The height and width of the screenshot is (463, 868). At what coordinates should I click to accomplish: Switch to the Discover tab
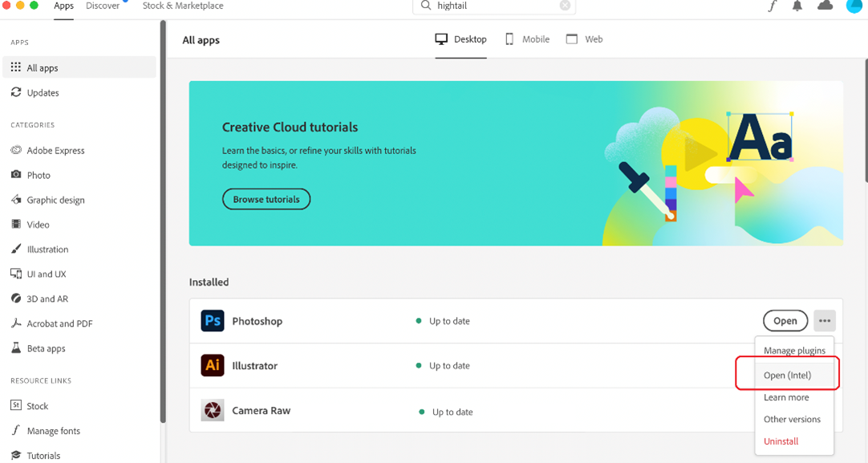point(103,6)
